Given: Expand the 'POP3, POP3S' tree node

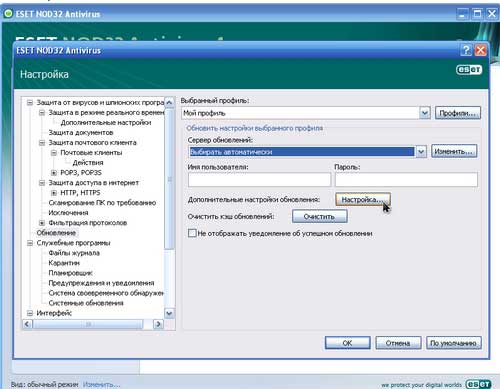Looking at the screenshot, I should pos(54,173).
